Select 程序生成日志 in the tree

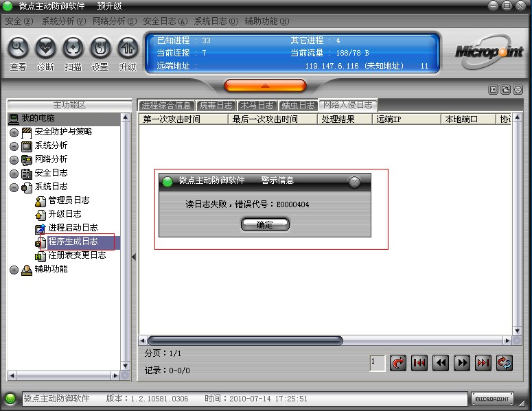pyautogui.click(x=73, y=242)
